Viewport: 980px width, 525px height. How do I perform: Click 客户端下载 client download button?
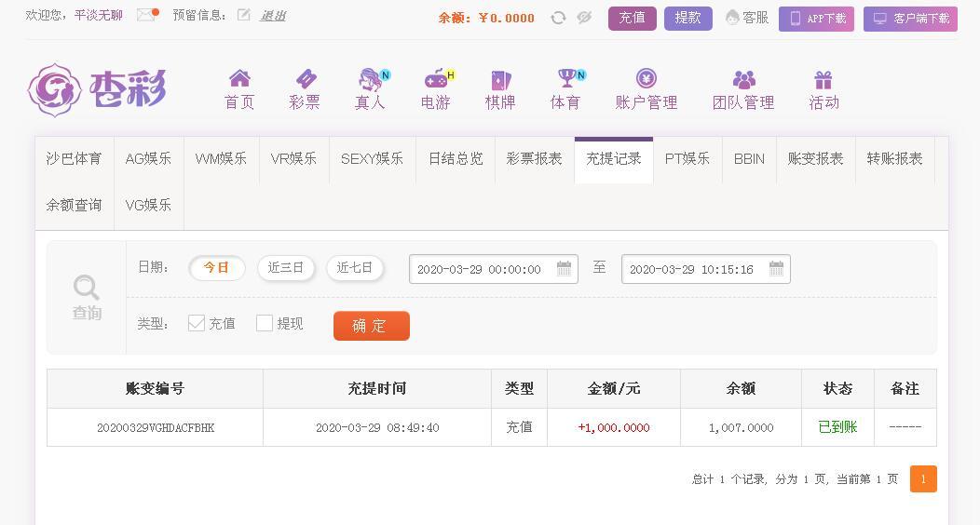click(910, 19)
